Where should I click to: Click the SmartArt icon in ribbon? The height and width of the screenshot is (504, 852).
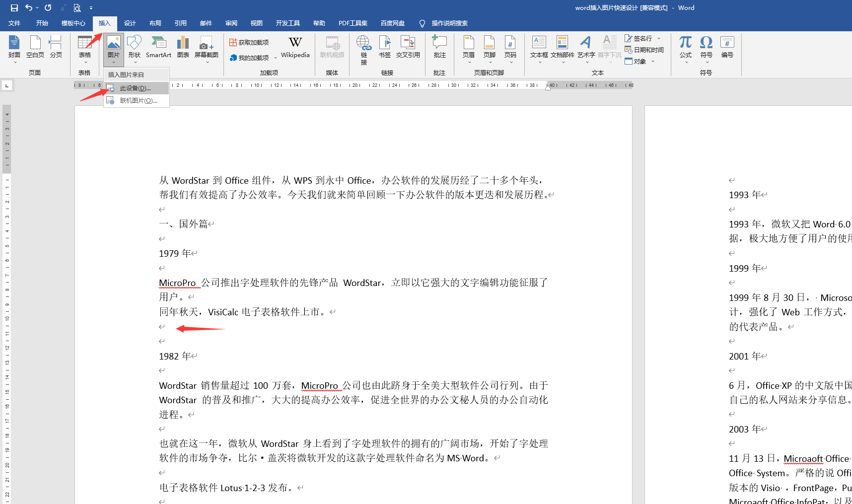pos(158,47)
